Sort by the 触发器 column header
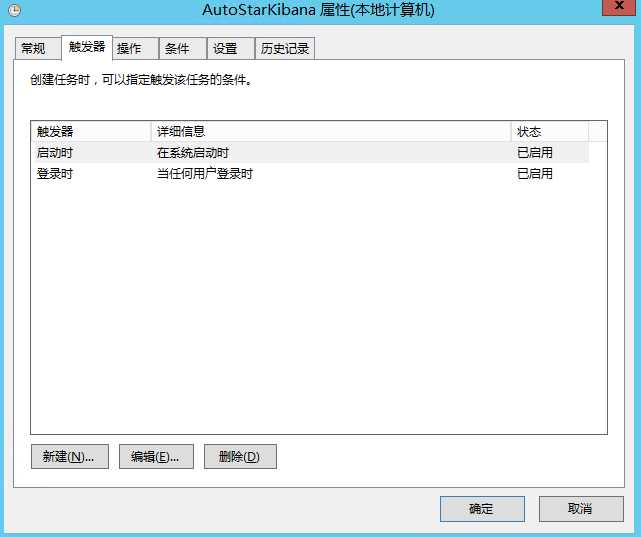Viewport: 641px width, 537px height. (x=90, y=132)
